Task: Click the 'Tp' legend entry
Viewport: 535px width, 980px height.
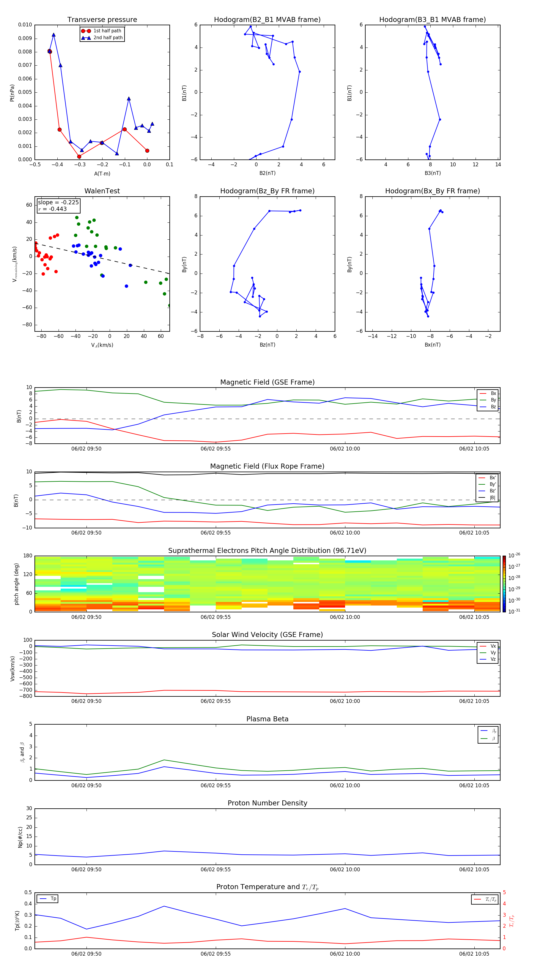Action: [x=48, y=899]
